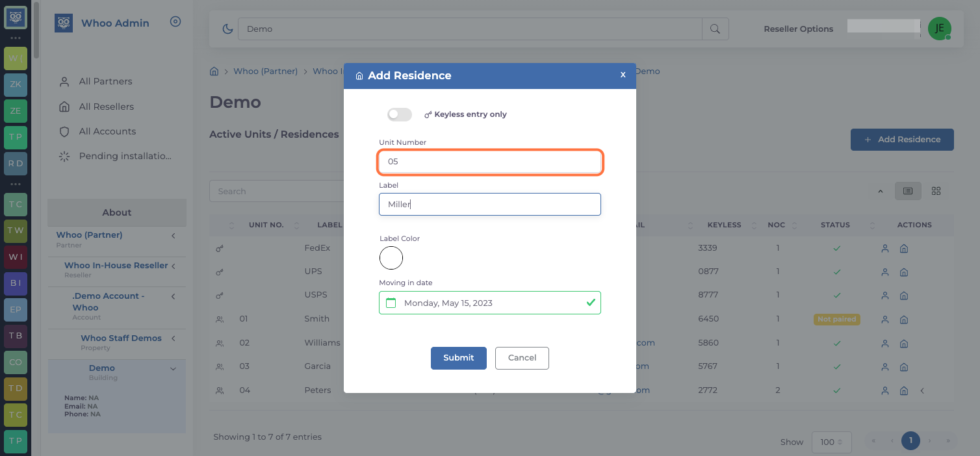This screenshot has width=980, height=456.
Task: Open the residence icon in USPS row
Action: click(903, 296)
